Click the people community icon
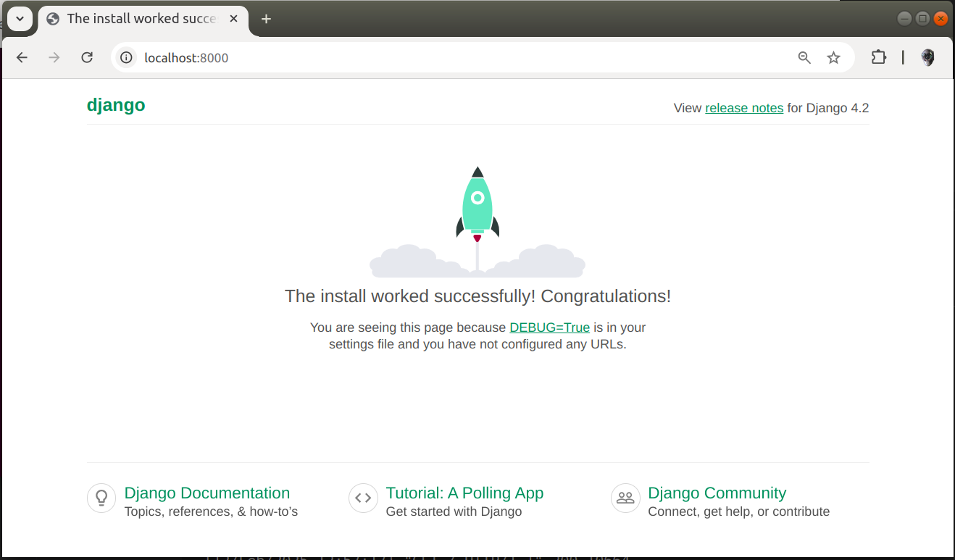Image resolution: width=955 pixels, height=560 pixels. pyautogui.click(x=625, y=498)
